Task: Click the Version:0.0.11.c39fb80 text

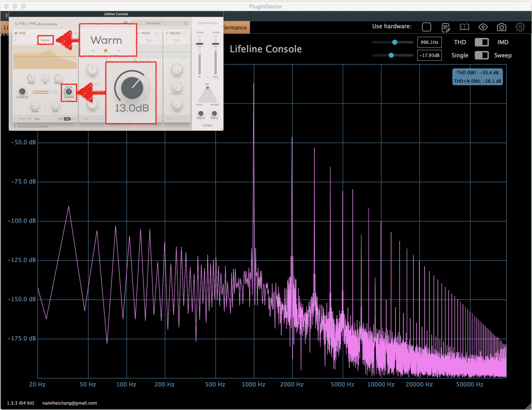Action: click(33, 126)
